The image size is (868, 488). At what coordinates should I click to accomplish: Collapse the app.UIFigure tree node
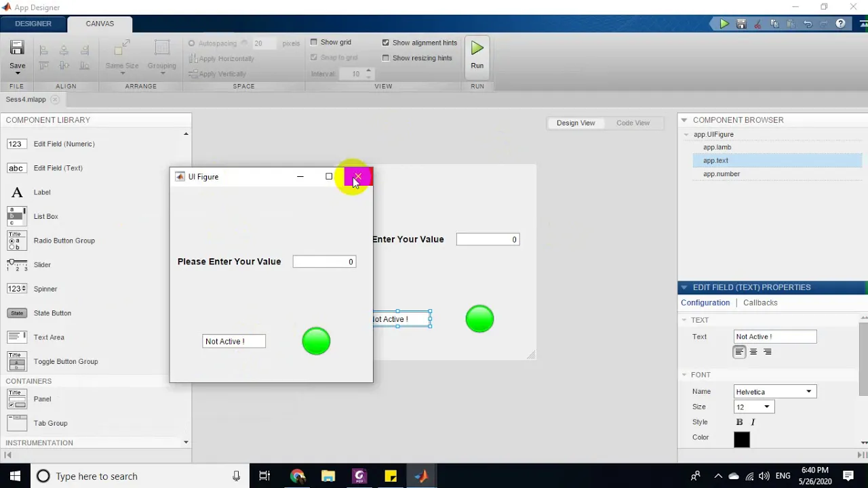687,134
